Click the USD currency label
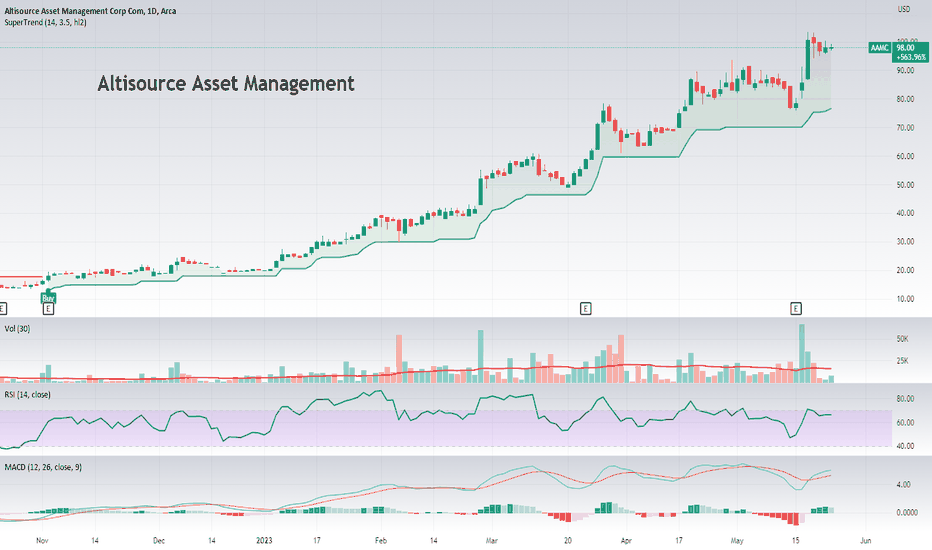This screenshot has width=932, height=550. 903,9
